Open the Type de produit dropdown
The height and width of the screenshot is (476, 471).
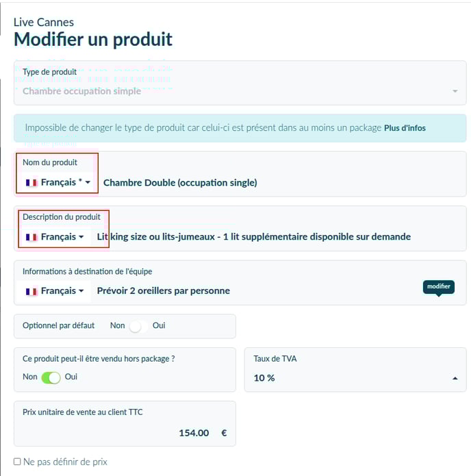click(x=240, y=83)
